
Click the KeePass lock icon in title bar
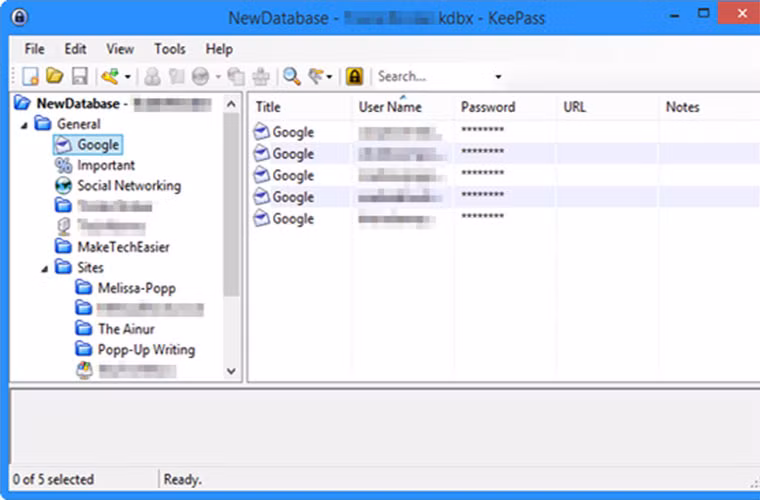[19, 17]
